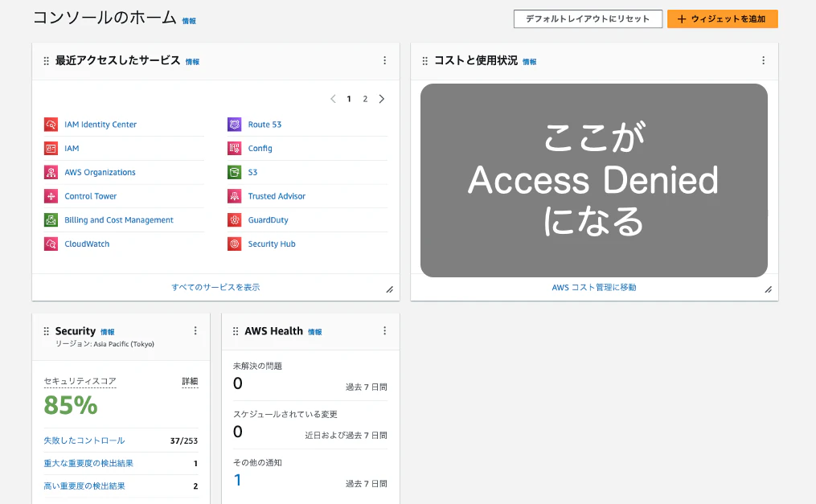The image size is (816, 504).
Task: Click resize corner of 最近アクセスしたサービス widget
Action: click(389, 289)
